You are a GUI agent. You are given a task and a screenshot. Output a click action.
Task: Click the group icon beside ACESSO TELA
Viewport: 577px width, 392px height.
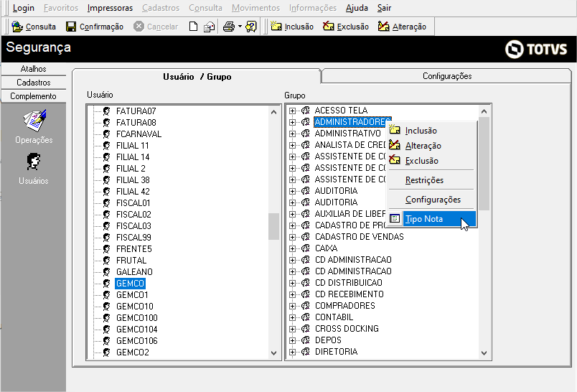pyautogui.click(x=306, y=111)
